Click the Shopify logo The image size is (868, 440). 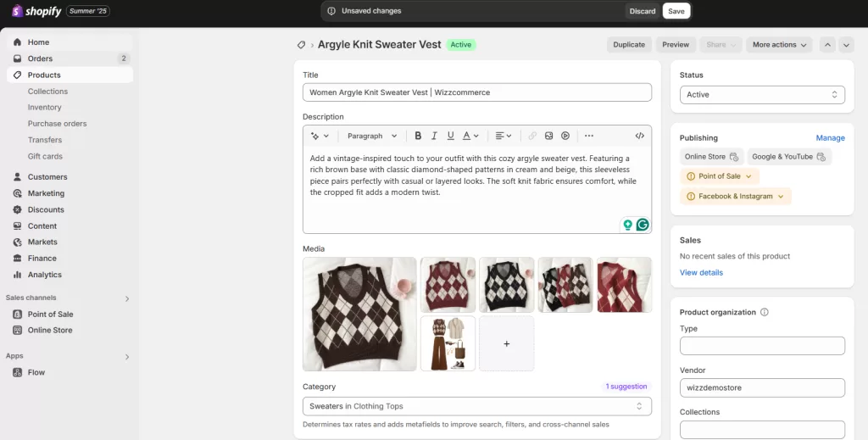pos(36,11)
